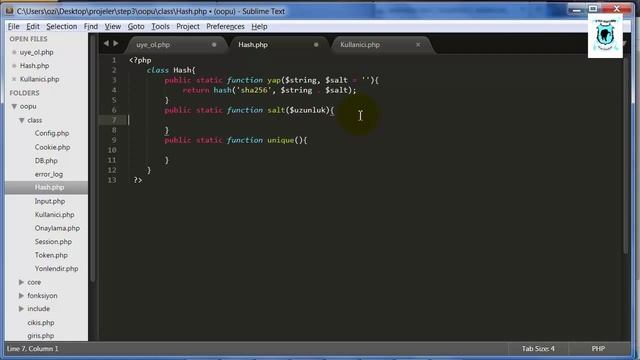Select the Hash.php tab
640x360 pixels.
278,45
